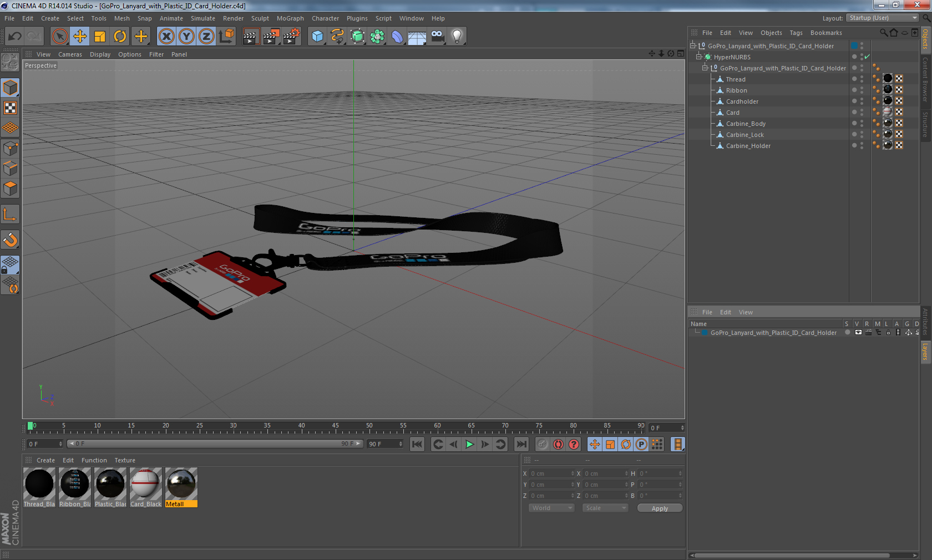Open Material Manager Texture menu
932x560 pixels.
(125, 460)
